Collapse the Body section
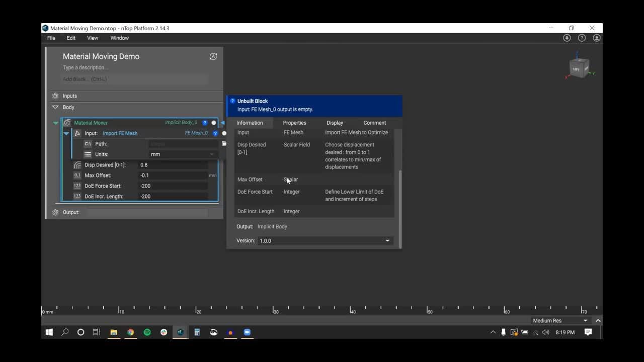This screenshot has width=644, height=362. (55, 107)
